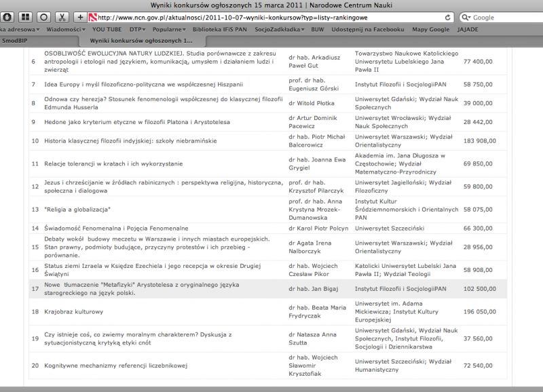Switch to the SmodBIP tab
The height and width of the screenshot is (392, 543).
point(39,41)
